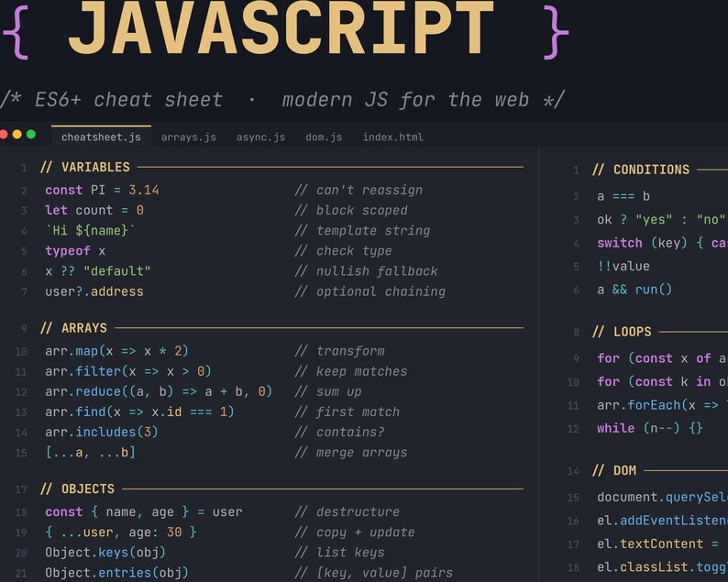This screenshot has height=582, width=728.
Task: Click the 'arr.filter(x => x > 0)' line
Action: coord(128,371)
